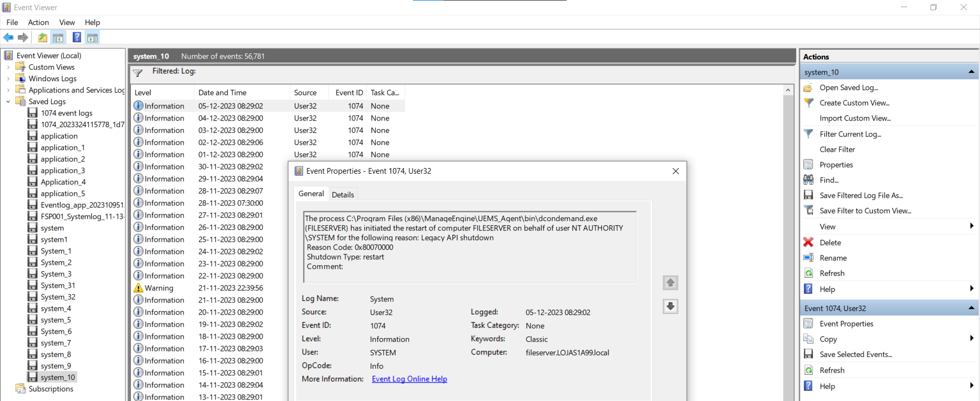Open the Action menu

(x=38, y=22)
